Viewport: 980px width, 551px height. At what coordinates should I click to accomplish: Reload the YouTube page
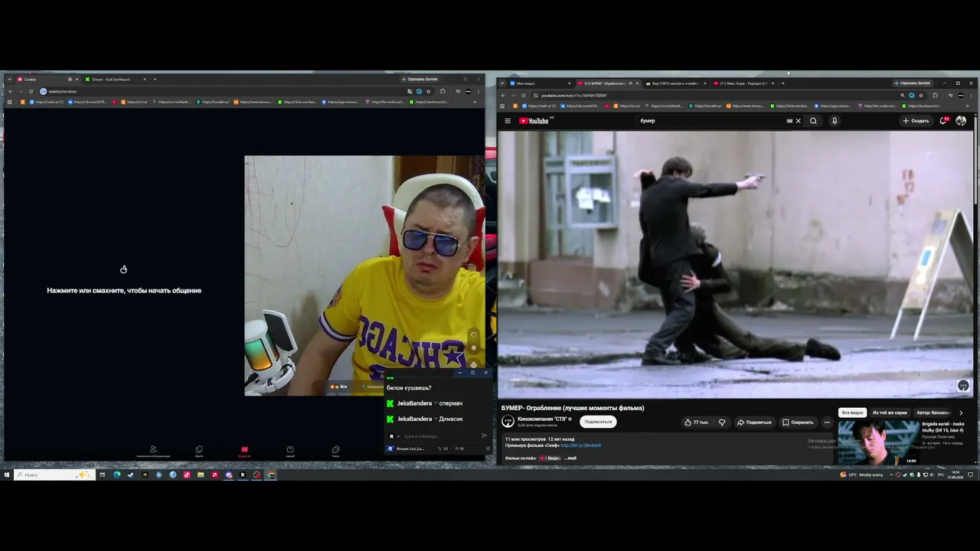point(524,96)
